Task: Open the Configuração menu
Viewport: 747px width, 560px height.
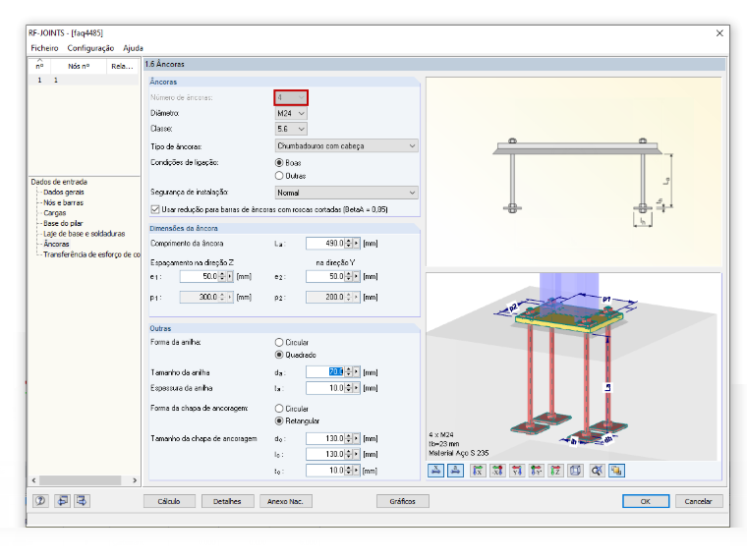Action: [90, 48]
